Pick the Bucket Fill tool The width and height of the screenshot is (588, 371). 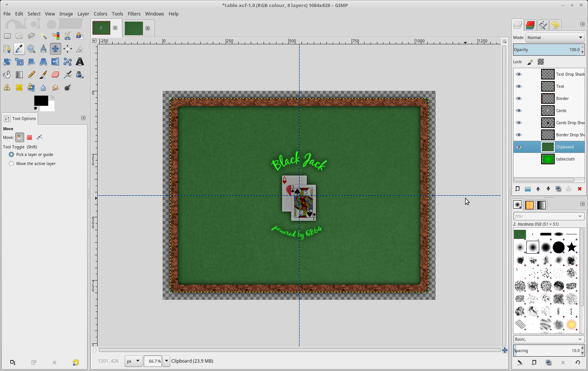tap(7, 75)
